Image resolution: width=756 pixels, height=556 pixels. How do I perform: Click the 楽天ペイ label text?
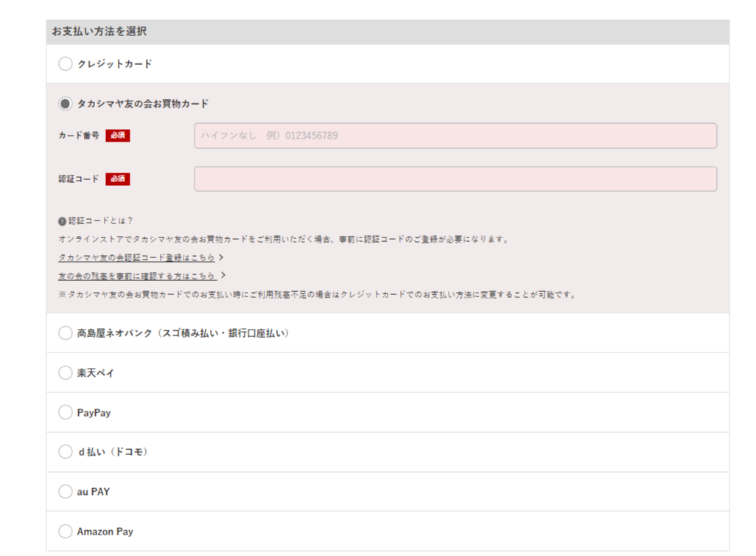click(96, 373)
